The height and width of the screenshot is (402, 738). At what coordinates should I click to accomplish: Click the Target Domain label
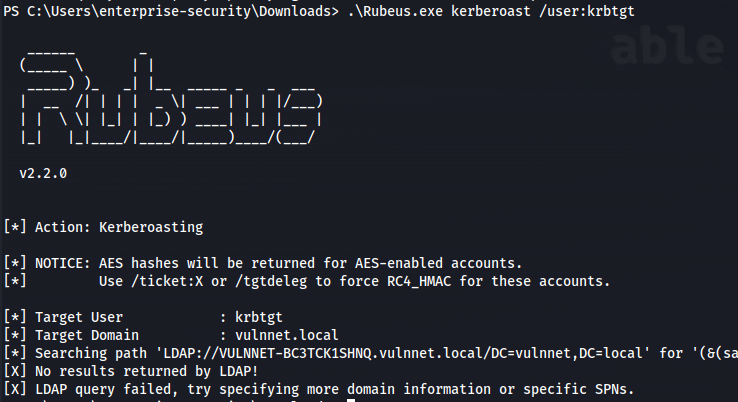(87, 335)
